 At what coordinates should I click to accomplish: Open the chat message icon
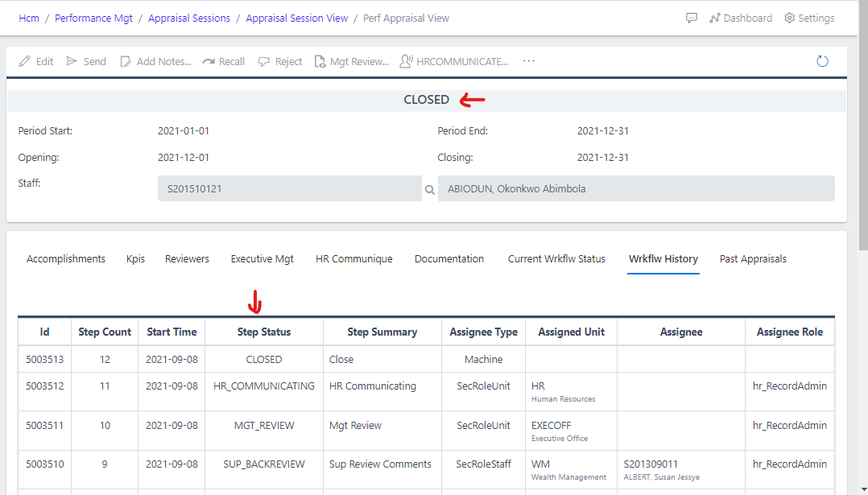[692, 19]
